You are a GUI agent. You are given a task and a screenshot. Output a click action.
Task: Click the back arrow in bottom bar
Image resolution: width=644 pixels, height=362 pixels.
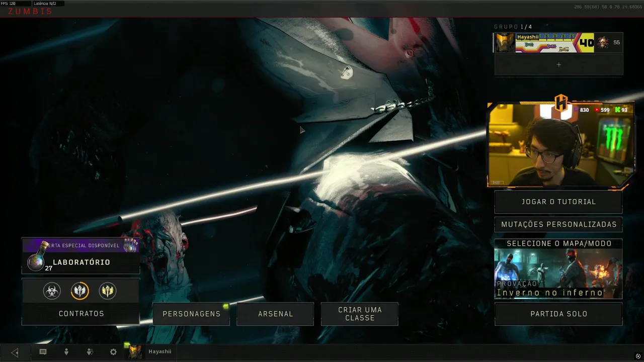15,352
